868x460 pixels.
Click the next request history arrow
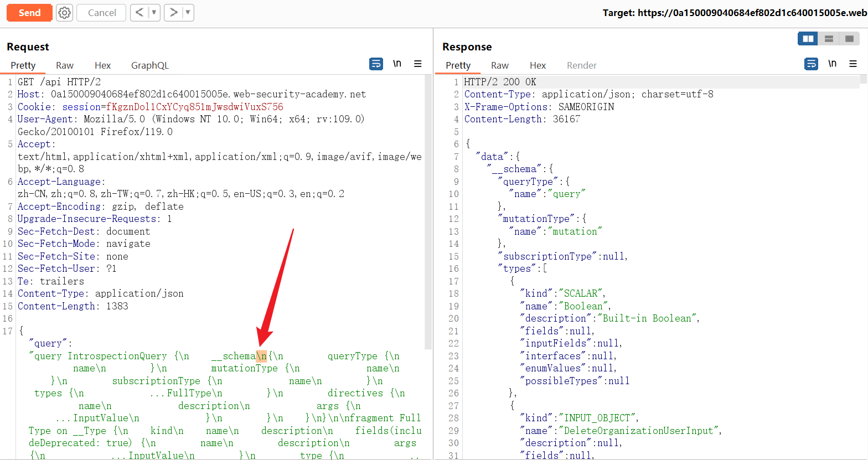click(173, 13)
